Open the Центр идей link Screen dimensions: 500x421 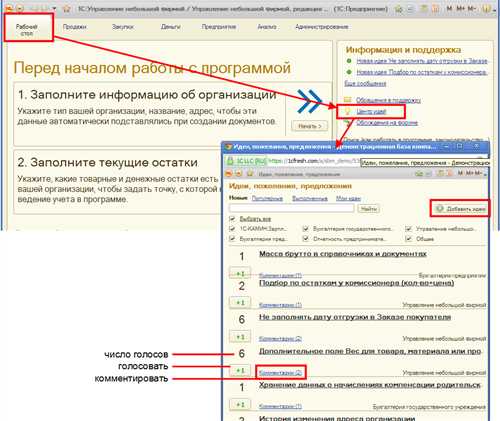tap(371, 111)
